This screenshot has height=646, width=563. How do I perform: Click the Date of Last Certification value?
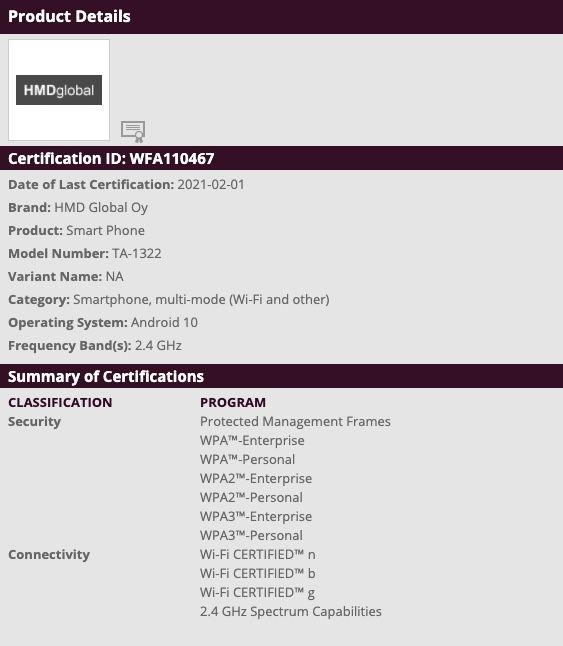click(x=211, y=185)
